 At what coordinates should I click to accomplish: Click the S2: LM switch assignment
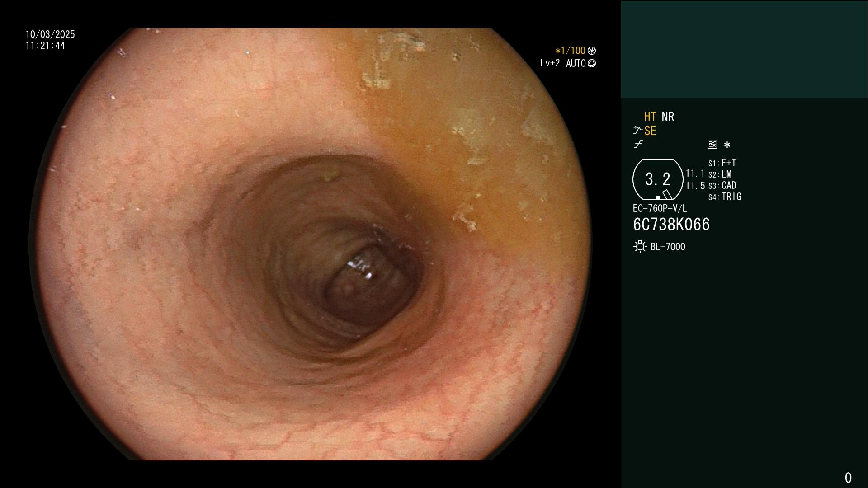coord(720,174)
